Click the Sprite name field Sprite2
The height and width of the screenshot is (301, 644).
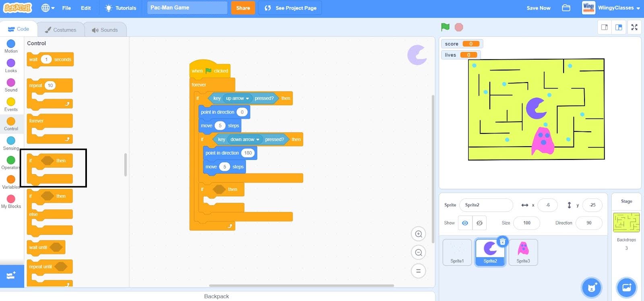[x=486, y=205]
